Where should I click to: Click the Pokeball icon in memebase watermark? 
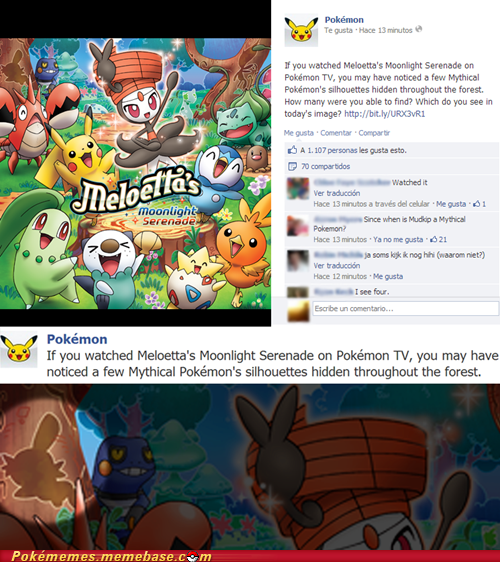[193, 556]
